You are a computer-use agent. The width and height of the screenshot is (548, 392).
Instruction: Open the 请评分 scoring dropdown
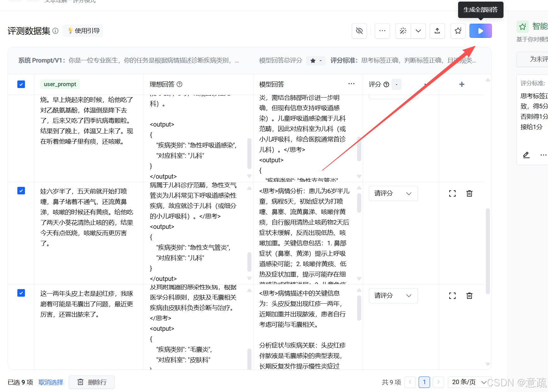393,193
